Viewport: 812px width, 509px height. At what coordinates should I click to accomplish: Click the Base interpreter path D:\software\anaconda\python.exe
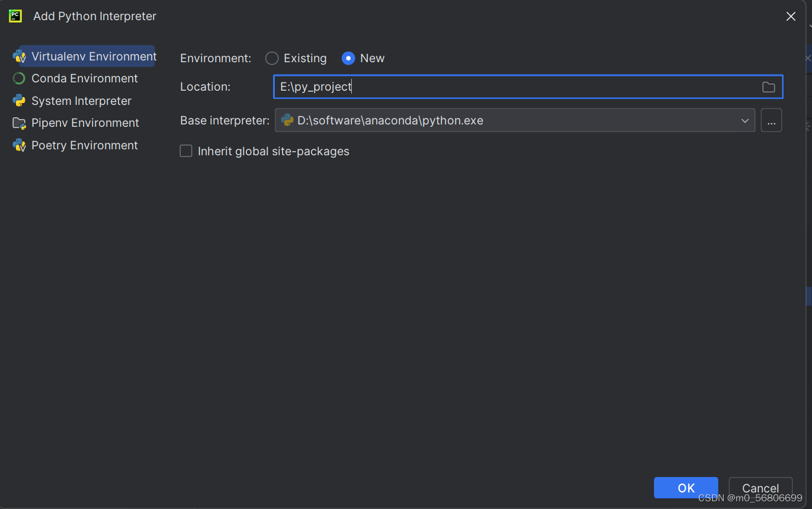(x=390, y=120)
